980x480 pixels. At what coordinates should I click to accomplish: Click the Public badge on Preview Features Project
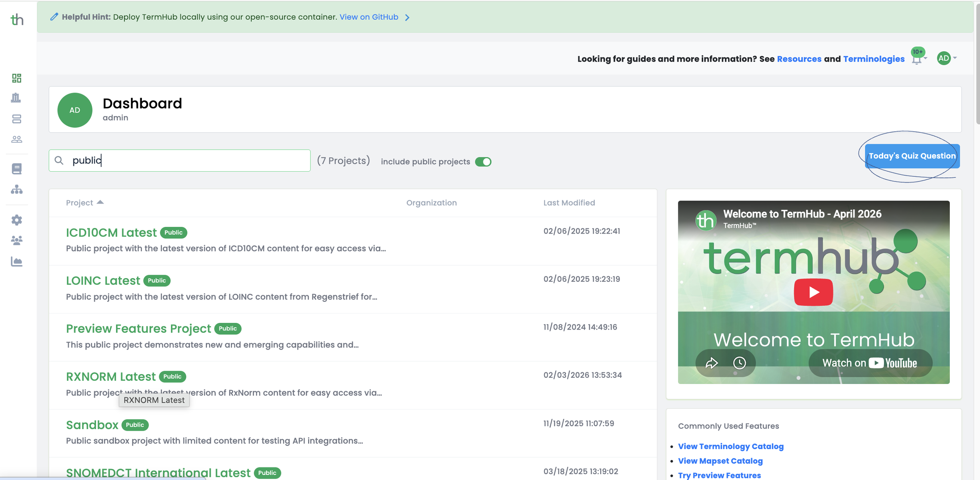tap(228, 328)
